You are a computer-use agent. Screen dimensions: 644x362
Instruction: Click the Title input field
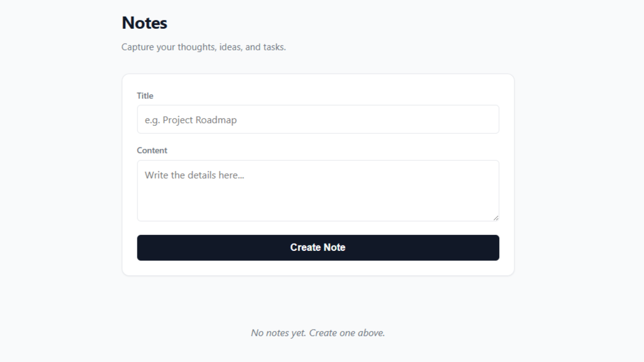(317, 119)
